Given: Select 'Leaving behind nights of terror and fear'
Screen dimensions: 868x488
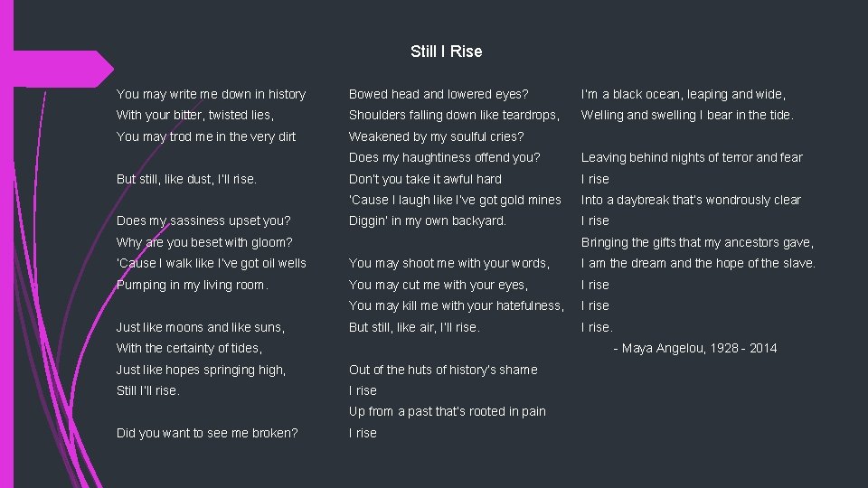Looking at the screenshot, I should coord(691,157).
